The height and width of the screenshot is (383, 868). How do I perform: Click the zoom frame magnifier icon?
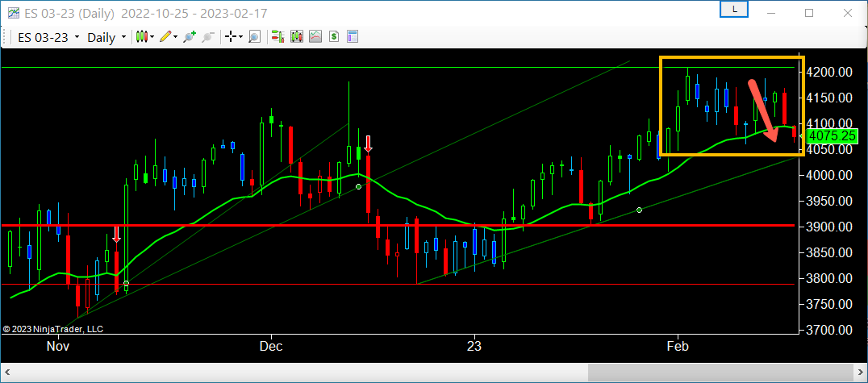(254, 37)
